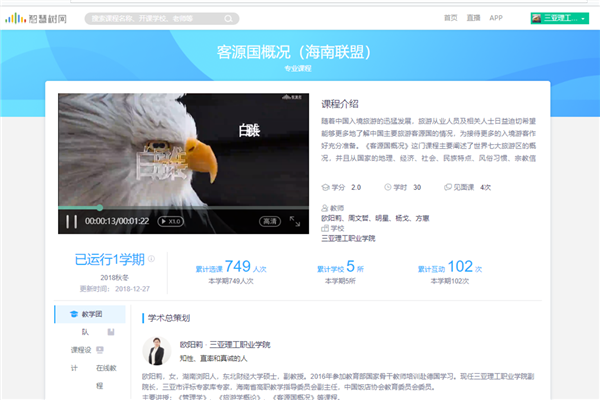Expand the 三亚理工 user account dropdown
Viewport: 600px width, 400px height.
pos(560,18)
